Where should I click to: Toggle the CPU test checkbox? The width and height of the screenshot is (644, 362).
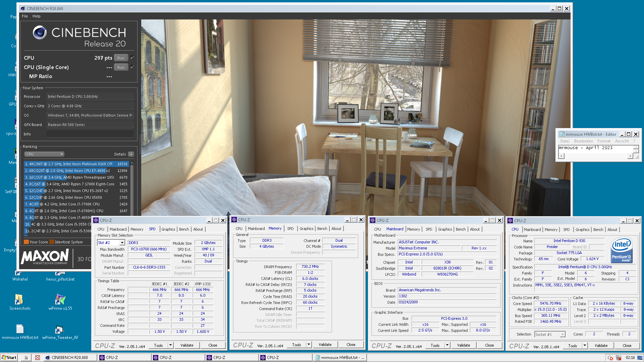(x=132, y=58)
